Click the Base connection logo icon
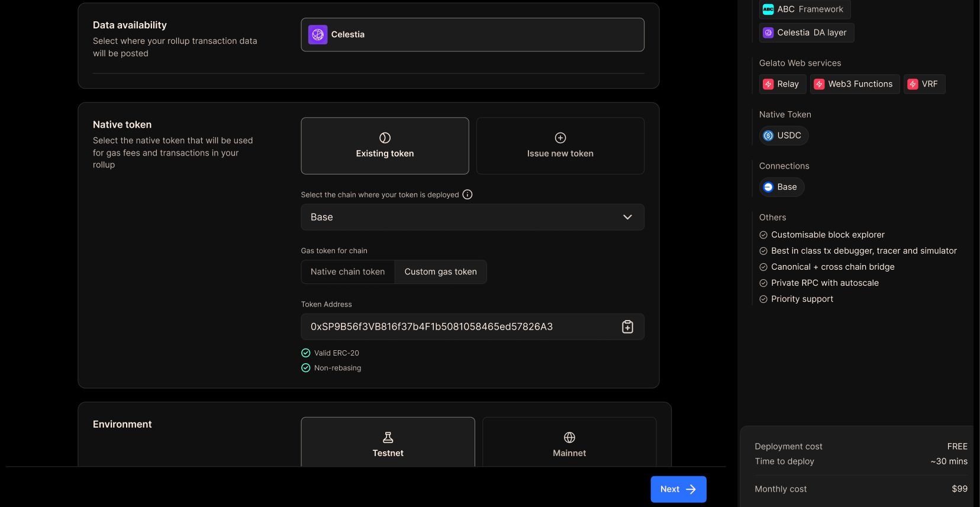The image size is (980, 507). point(768,187)
